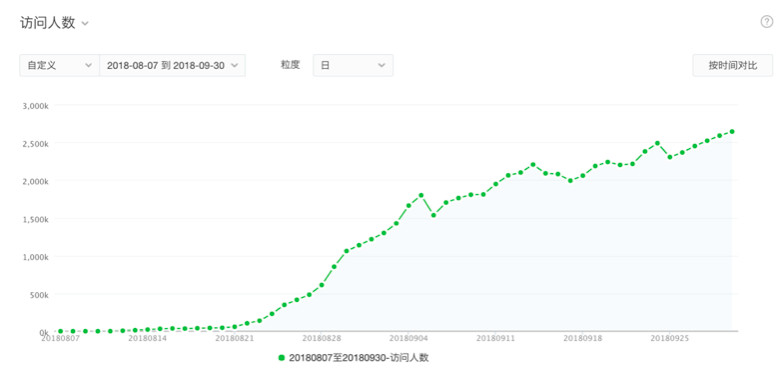The height and width of the screenshot is (381, 779).
Task: Click the 20180821 x-axis date label
Action: 234,338
